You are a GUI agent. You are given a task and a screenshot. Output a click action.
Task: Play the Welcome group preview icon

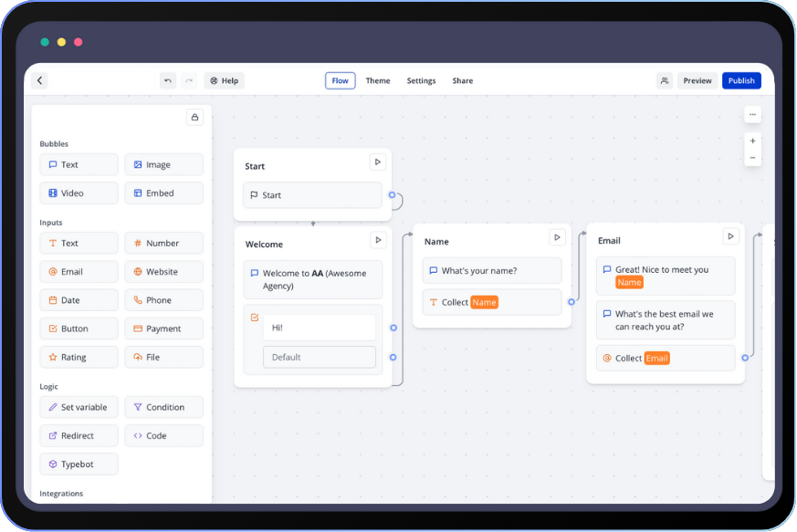point(378,240)
